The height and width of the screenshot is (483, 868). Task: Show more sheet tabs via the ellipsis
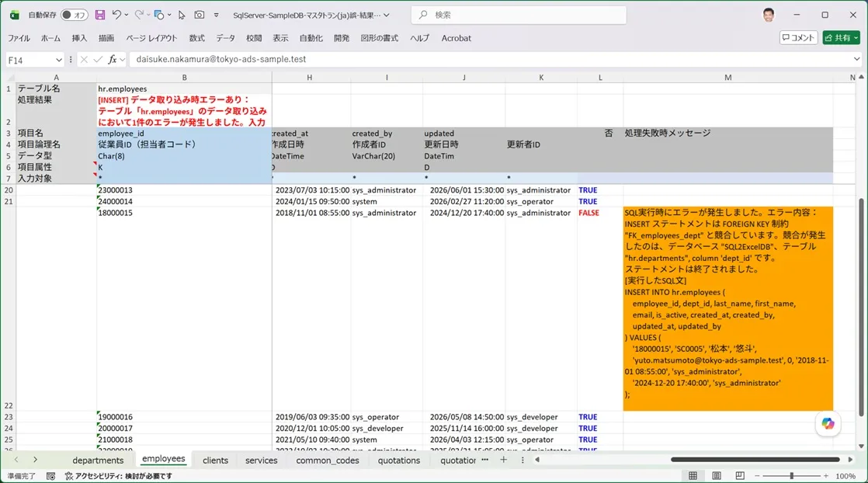pos(485,460)
